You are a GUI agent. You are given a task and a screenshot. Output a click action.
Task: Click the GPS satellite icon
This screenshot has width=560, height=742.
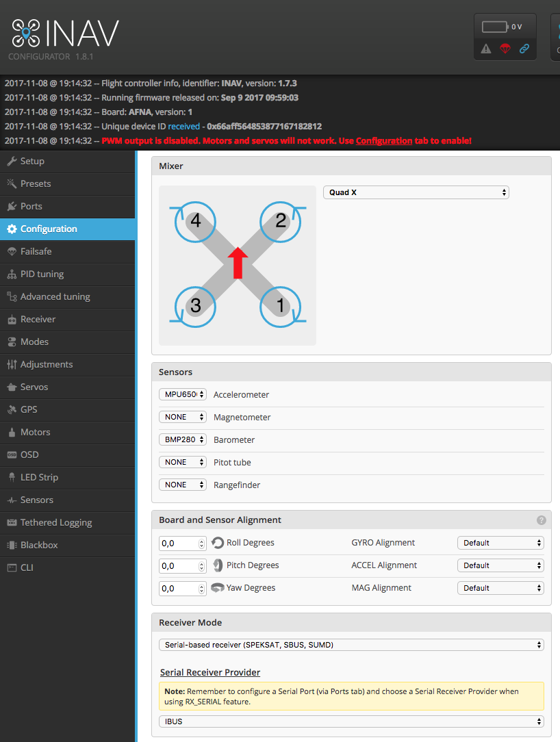coord(12,410)
